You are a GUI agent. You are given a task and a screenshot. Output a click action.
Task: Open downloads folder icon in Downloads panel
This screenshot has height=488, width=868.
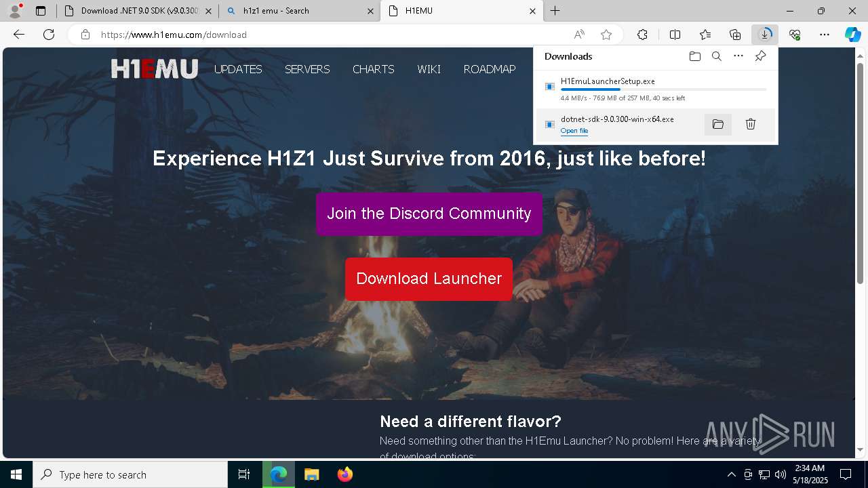coord(694,56)
